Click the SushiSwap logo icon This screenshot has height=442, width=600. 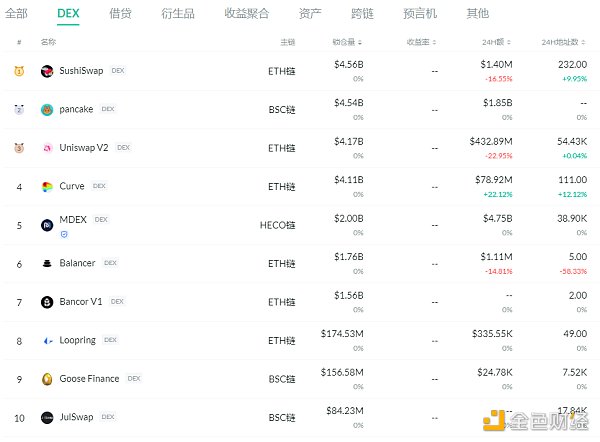(x=47, y=71)
